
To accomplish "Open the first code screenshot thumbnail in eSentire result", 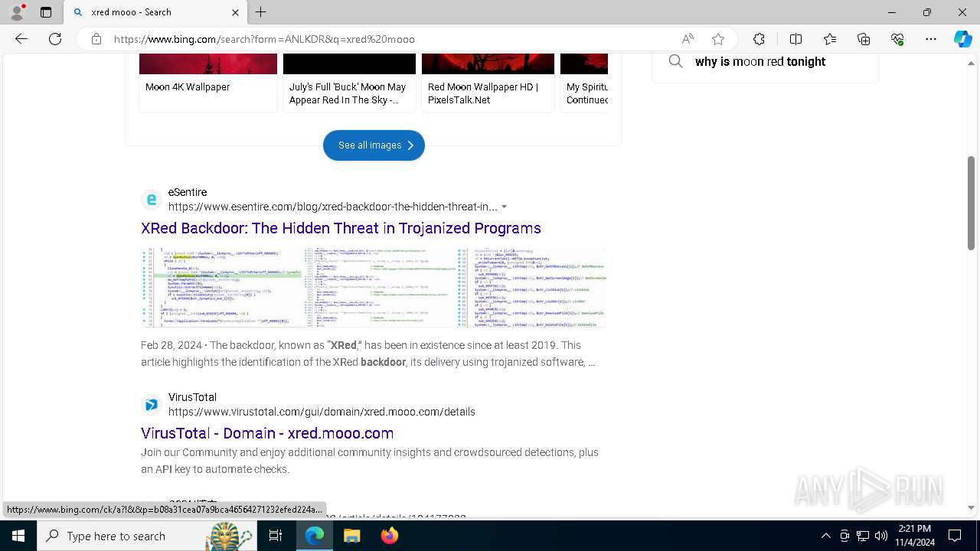I will (x=222, y=287).
